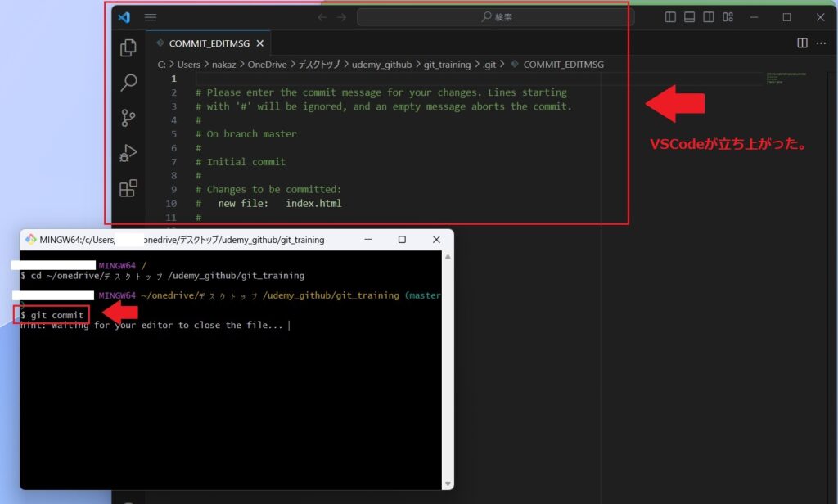Close the COMMIT_EDITMSG tab

tap(260, 43)
